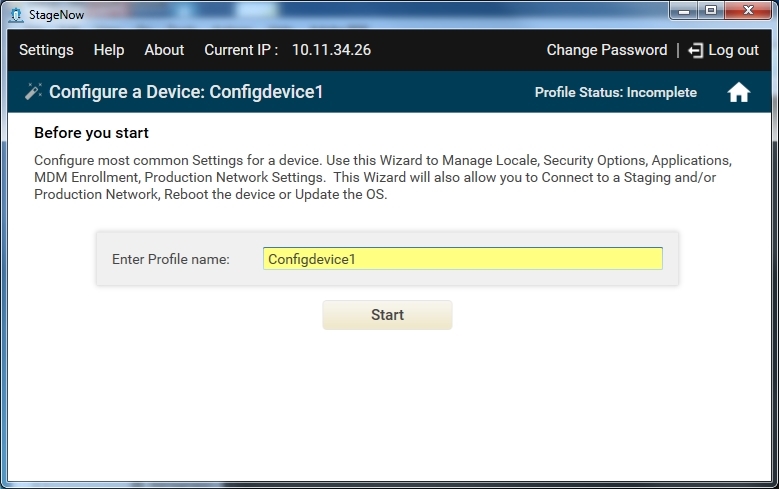Click the Profile Status: Incomplete indicator
Image resolution: width=779 pixels, height=489 pixels.
[x=616, y=93]
